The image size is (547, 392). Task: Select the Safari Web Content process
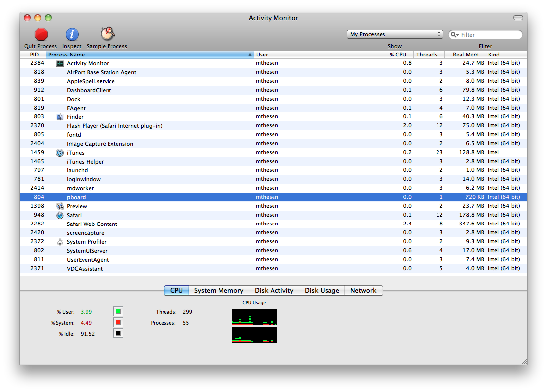point(273,224)
